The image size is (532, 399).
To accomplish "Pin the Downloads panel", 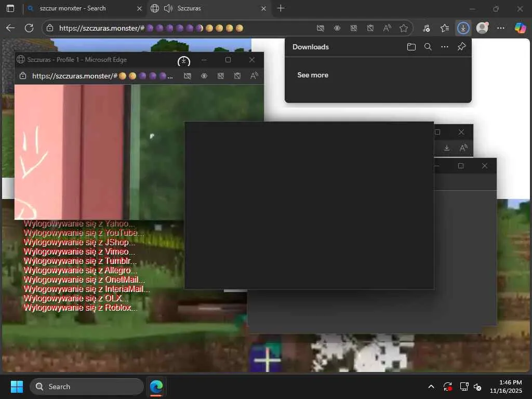I will (461, 47).
